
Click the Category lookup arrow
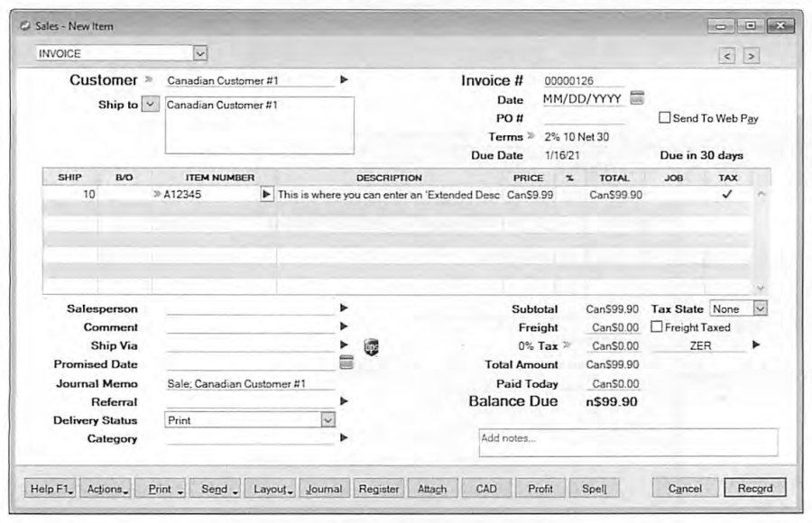(344, 437)
